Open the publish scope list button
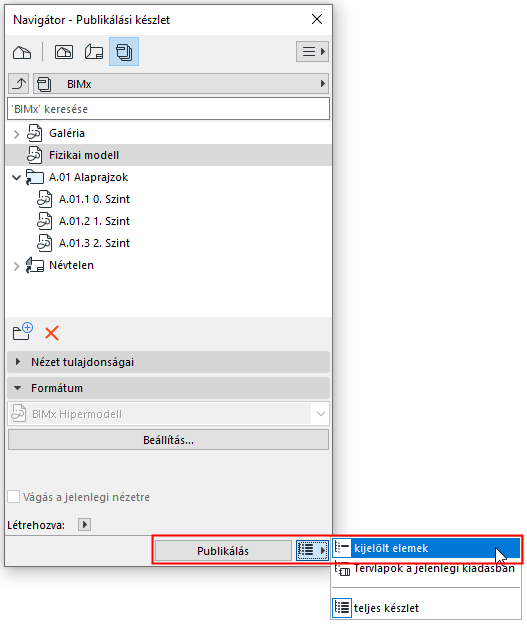 (x=312, y=550)
